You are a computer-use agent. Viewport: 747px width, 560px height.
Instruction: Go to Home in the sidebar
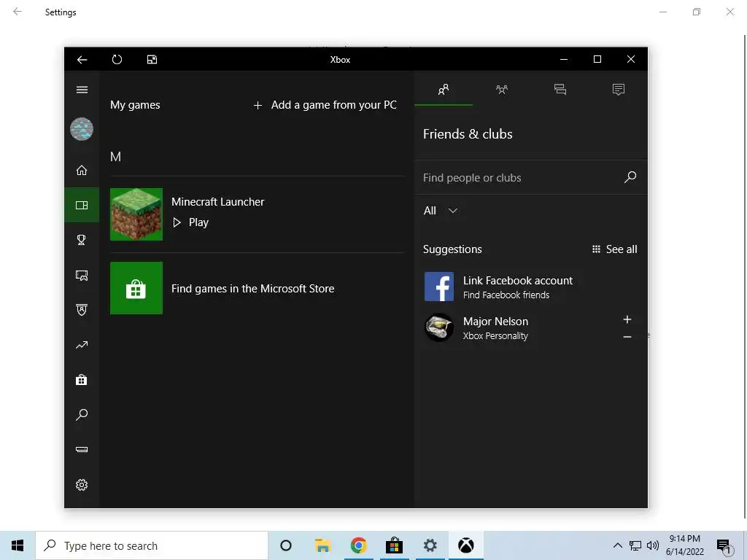(x=82, y=170)
